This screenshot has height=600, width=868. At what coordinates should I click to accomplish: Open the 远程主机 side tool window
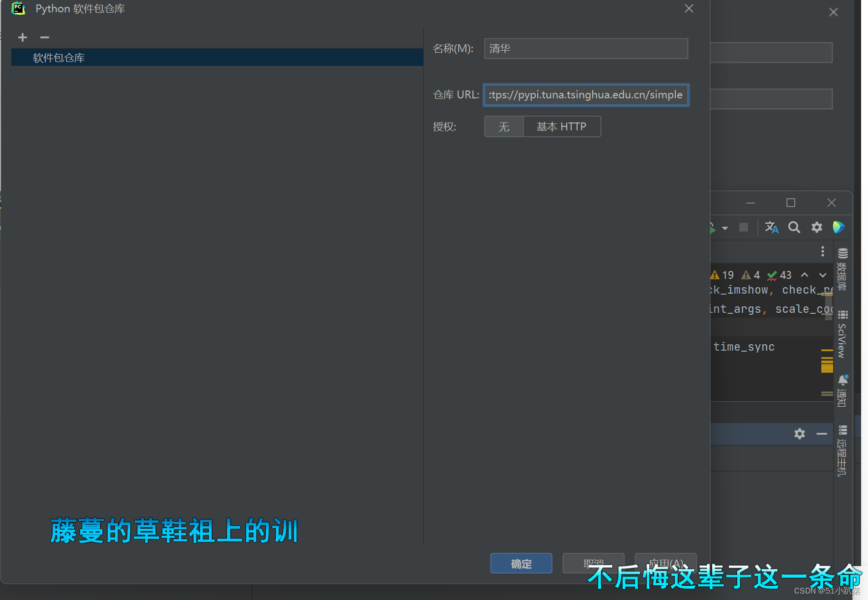click(842, 451)
